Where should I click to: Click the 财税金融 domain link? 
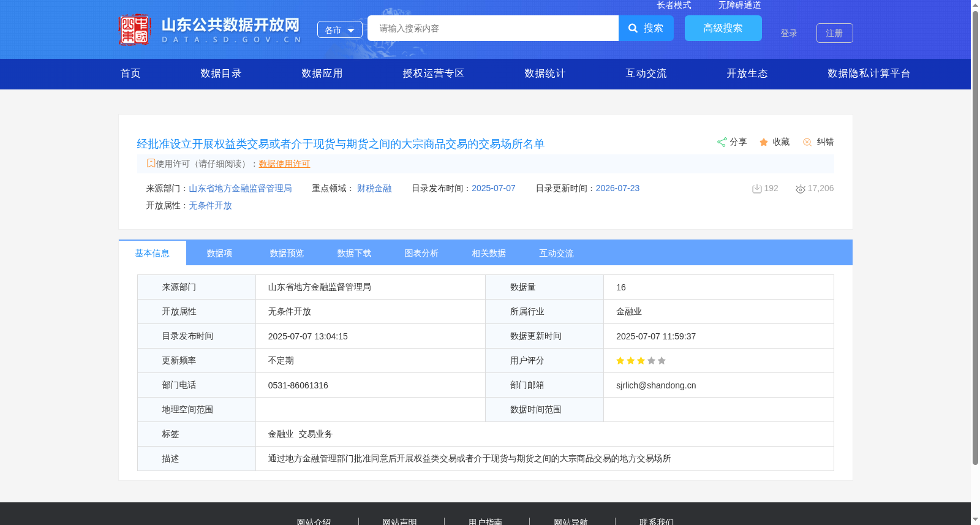pyautogui.click(x=374, y=188)
